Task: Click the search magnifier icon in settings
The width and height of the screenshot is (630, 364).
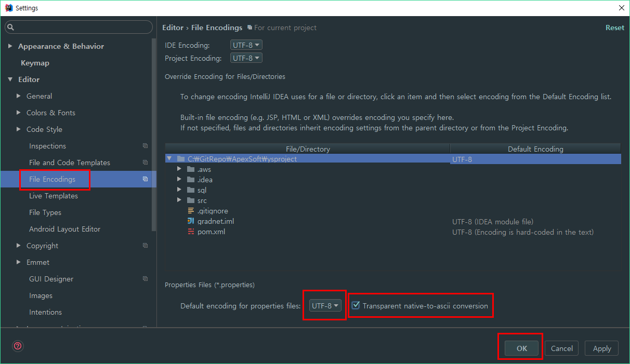Action: 11,28
